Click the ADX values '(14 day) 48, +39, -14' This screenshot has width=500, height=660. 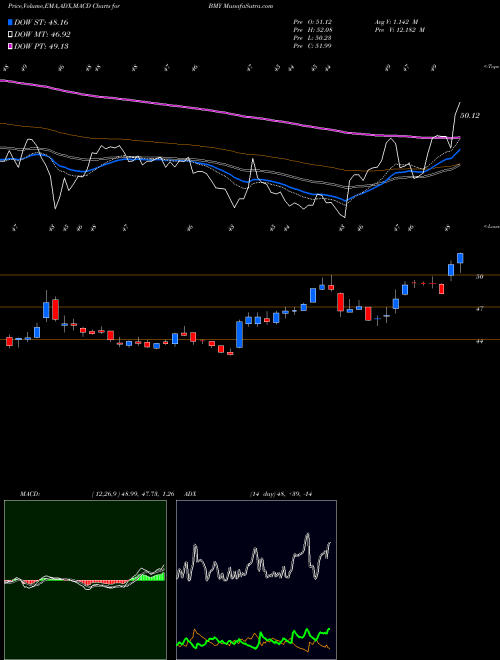click(x=280, y=494)
